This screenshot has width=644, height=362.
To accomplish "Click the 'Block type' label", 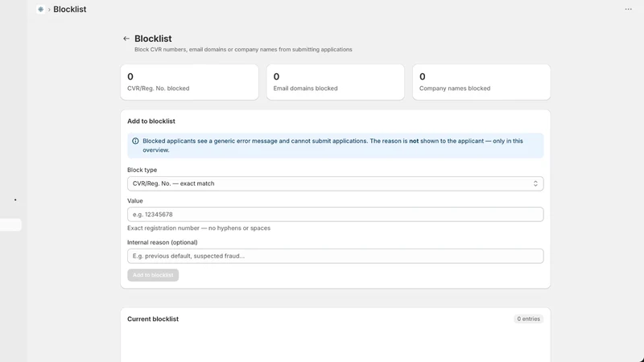I will [142, 170].
